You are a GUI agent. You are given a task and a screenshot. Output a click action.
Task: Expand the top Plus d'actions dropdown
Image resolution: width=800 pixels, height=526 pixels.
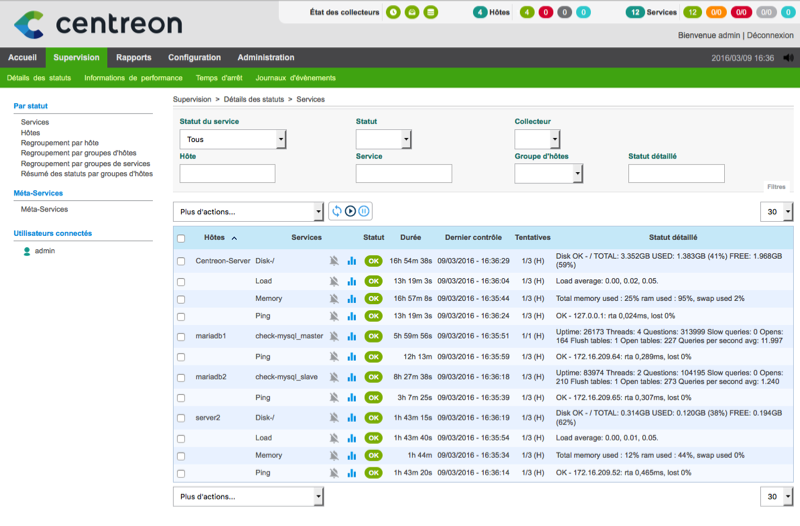248,212
